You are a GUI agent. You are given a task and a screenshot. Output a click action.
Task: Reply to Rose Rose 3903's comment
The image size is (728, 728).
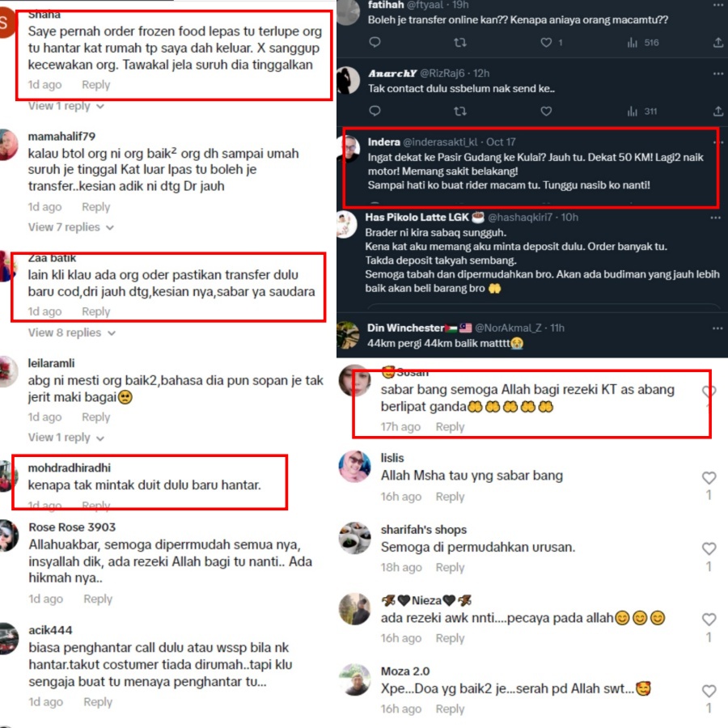[x=98, y=599]
